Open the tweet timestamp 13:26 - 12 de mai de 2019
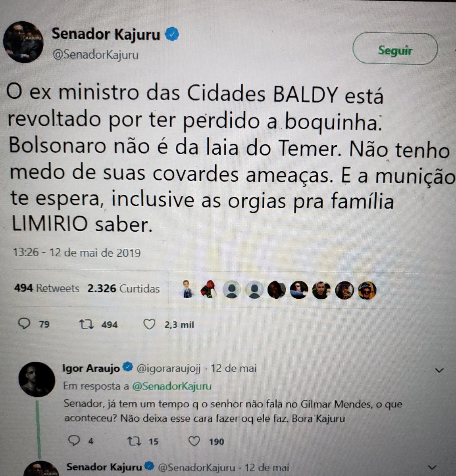The width and height of the screenshot is (456, 476). coord(77,253)
